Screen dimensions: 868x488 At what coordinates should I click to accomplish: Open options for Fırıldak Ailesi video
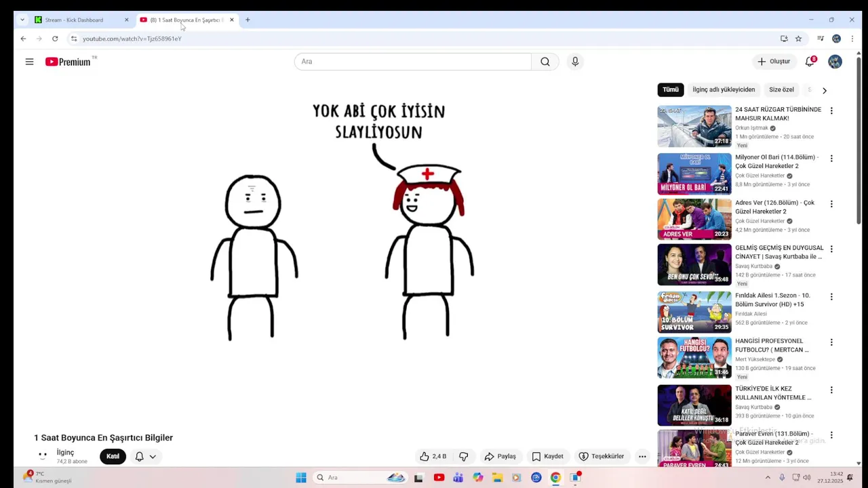point(831,296)
